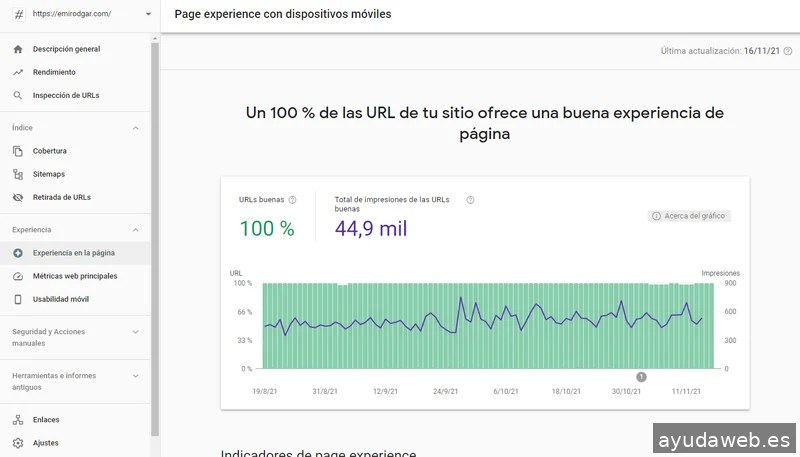This screenshot has height=457, width=800.
Task: Open help tooltip for Total de impresiones
Action: tap(470, 200)
